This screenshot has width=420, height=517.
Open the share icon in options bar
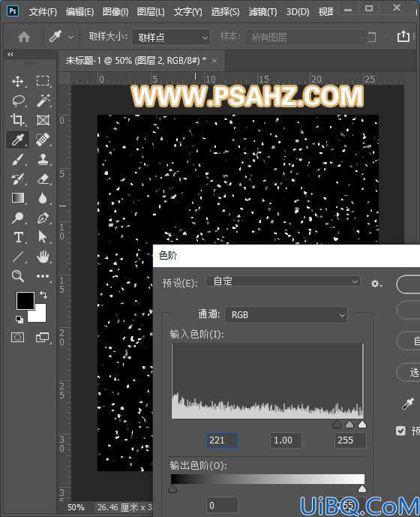coord(403,36)
